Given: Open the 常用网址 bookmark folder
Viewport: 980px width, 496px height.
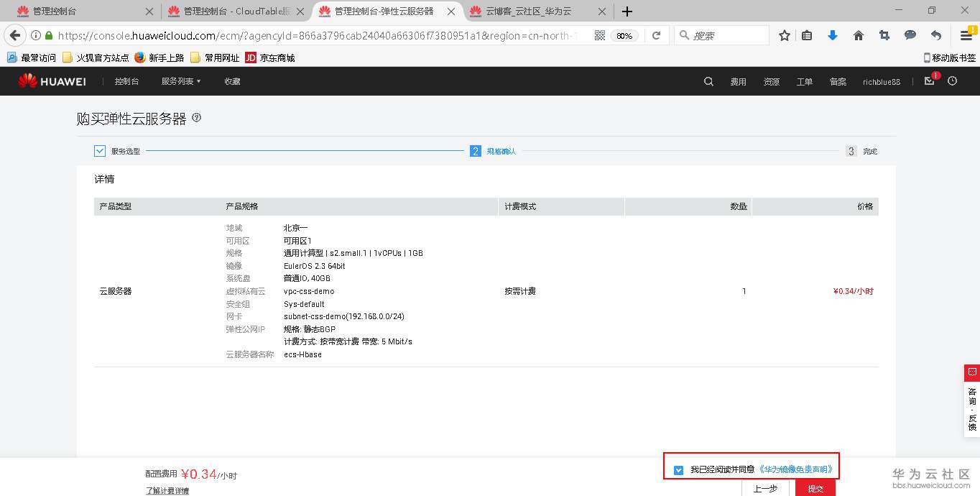Looking at the screenshot, I should coord(214,58).
